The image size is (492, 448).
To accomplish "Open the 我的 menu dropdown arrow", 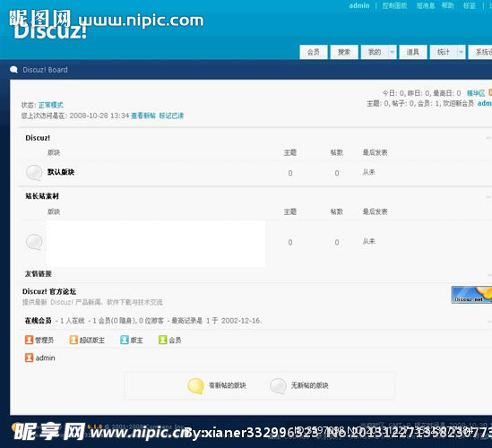I will 393,52.
